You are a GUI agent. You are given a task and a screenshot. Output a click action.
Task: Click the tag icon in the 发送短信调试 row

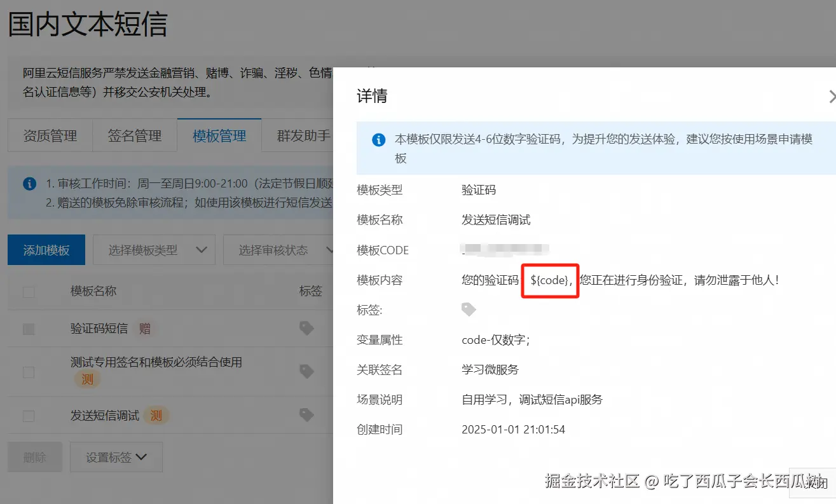pyautogui.click(x=306, y=415)
